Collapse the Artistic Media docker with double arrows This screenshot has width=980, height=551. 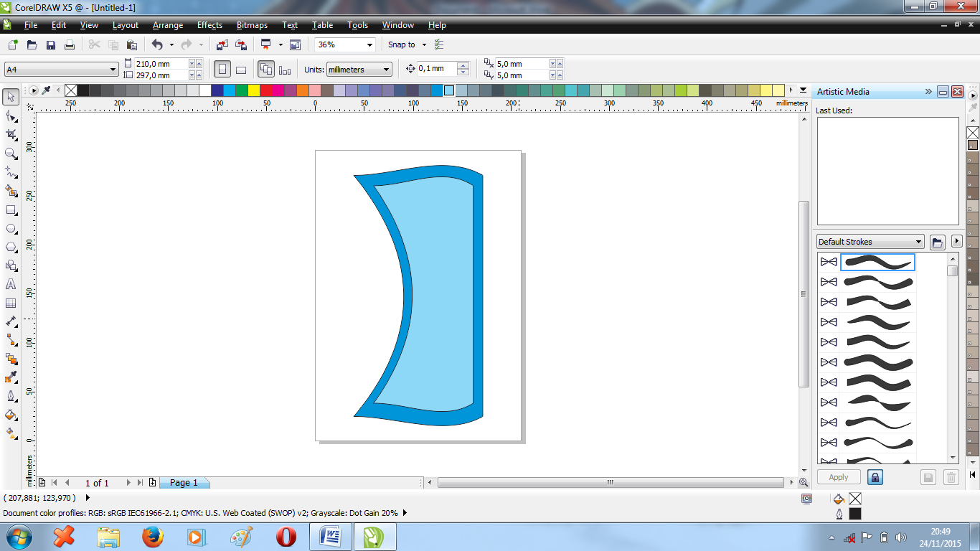click(x=928, y=92)
